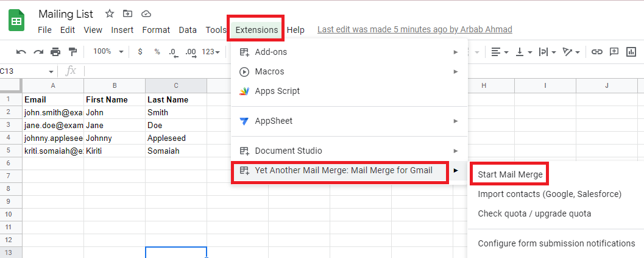The width and height of the screenshot is (644, 258).
Task: Open the 123 number format dropdown
Action: tap(211, 52)
